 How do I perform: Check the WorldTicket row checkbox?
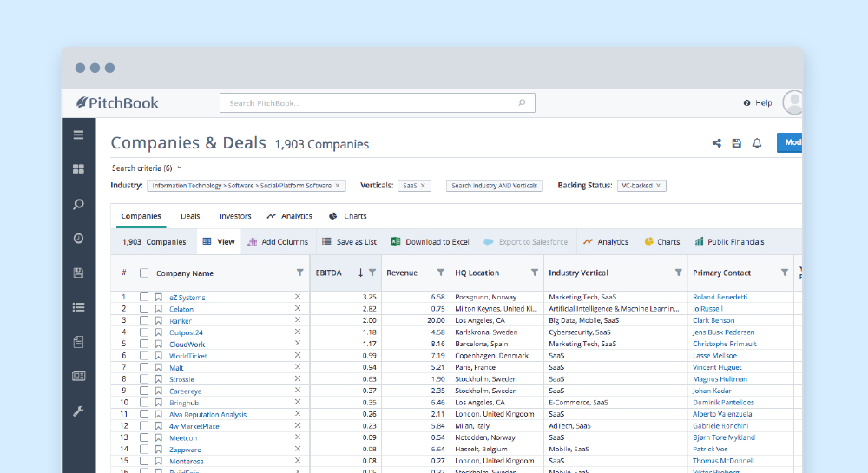pyautogui.click(x=144, y=356)
